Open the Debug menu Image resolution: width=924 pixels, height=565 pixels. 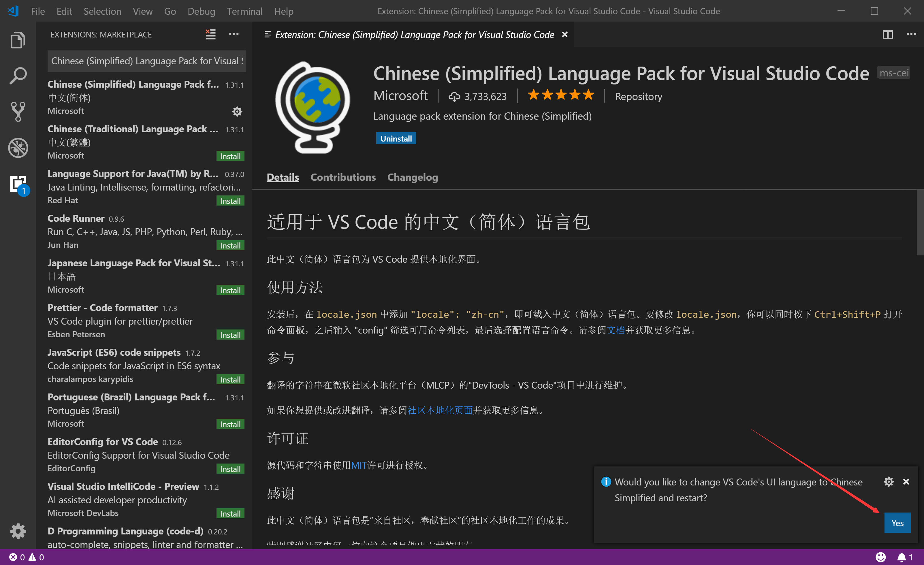pyautogui.click(x=201, y=11)
